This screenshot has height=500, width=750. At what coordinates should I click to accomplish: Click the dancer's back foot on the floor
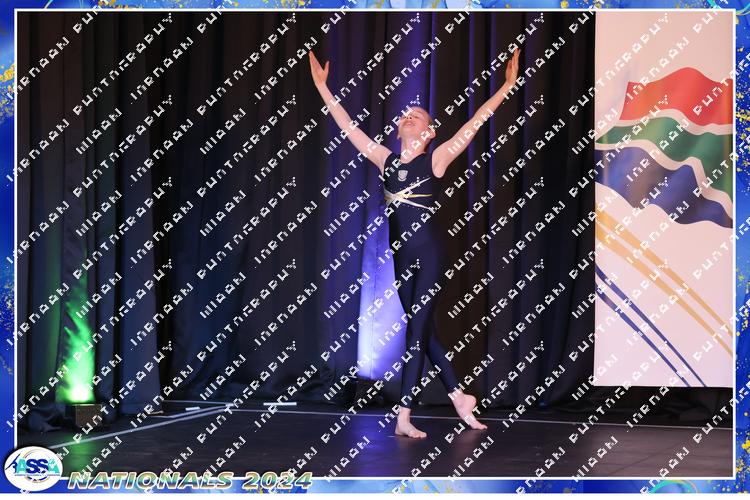[409, 428]
